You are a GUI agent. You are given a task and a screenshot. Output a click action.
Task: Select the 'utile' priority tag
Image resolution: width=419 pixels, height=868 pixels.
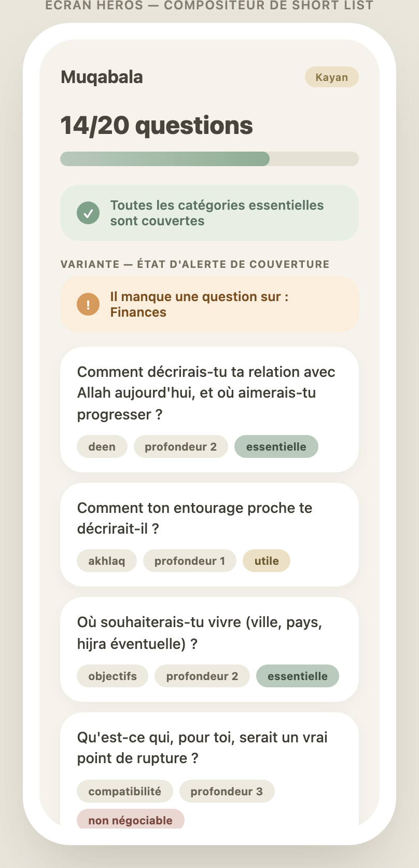(x=267, y=561)
